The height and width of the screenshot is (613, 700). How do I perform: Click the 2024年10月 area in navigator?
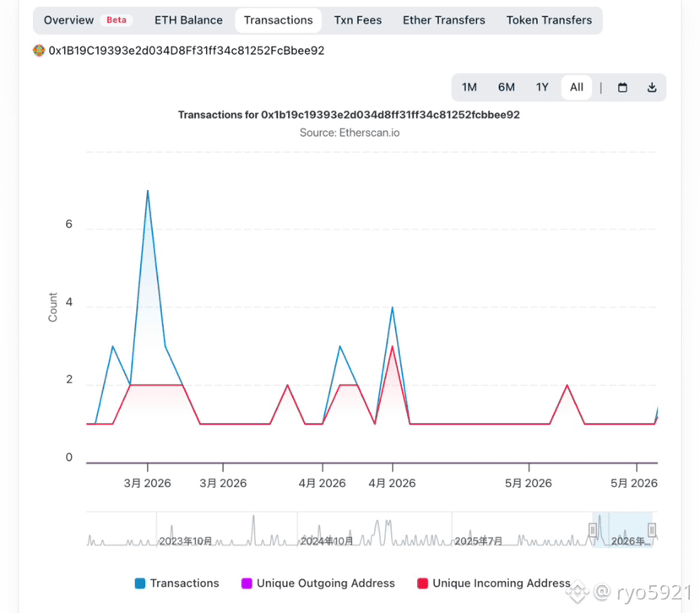pyautogui.click(x=326, y=541)
